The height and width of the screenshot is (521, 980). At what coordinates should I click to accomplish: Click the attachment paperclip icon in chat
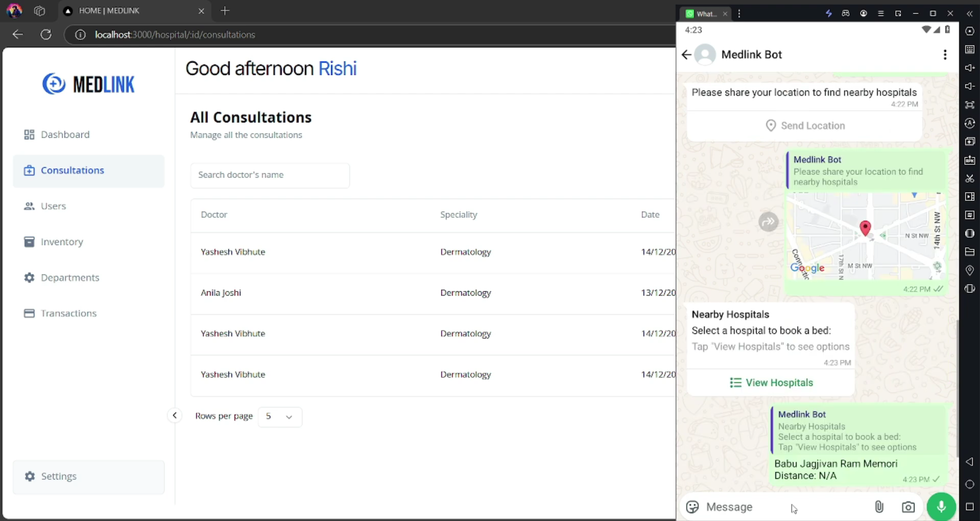(879, 507)
